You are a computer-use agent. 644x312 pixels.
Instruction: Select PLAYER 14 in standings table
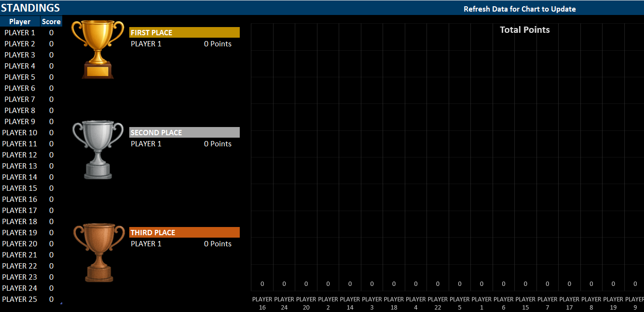(20, 177)
